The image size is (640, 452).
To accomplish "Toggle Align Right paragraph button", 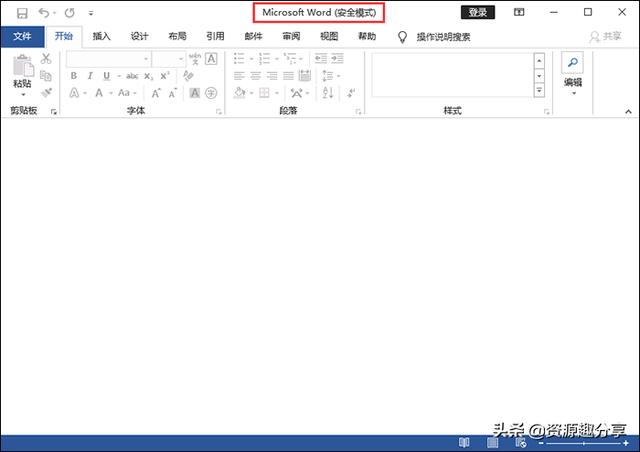I will coord(272,76).
